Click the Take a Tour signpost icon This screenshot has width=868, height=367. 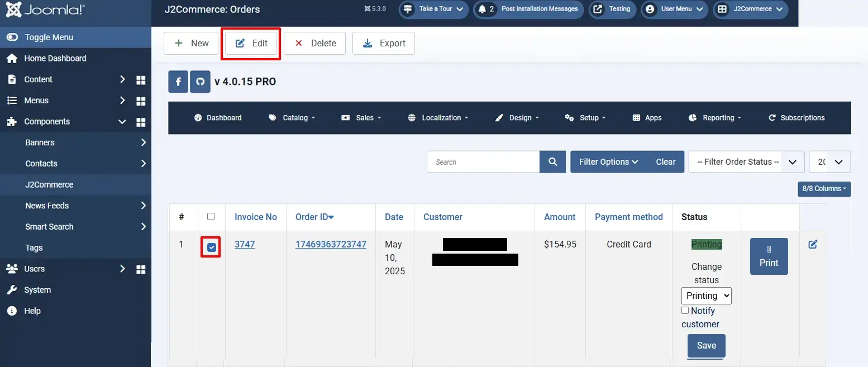point(408,9)
